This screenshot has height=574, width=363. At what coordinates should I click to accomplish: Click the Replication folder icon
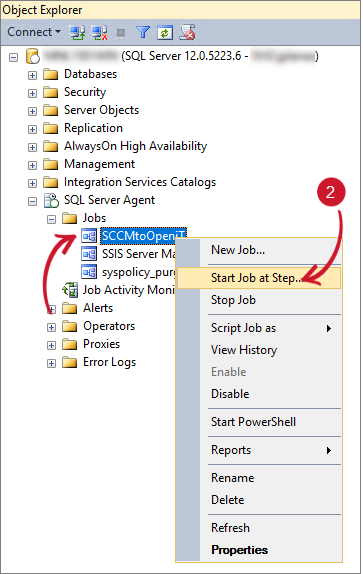click(x=50, y=128)
